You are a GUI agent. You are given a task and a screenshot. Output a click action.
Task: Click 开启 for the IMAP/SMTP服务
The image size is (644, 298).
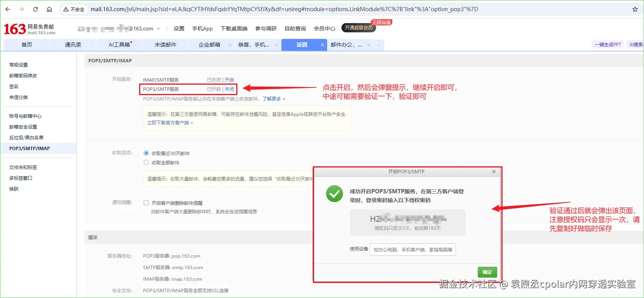(229, 80)
